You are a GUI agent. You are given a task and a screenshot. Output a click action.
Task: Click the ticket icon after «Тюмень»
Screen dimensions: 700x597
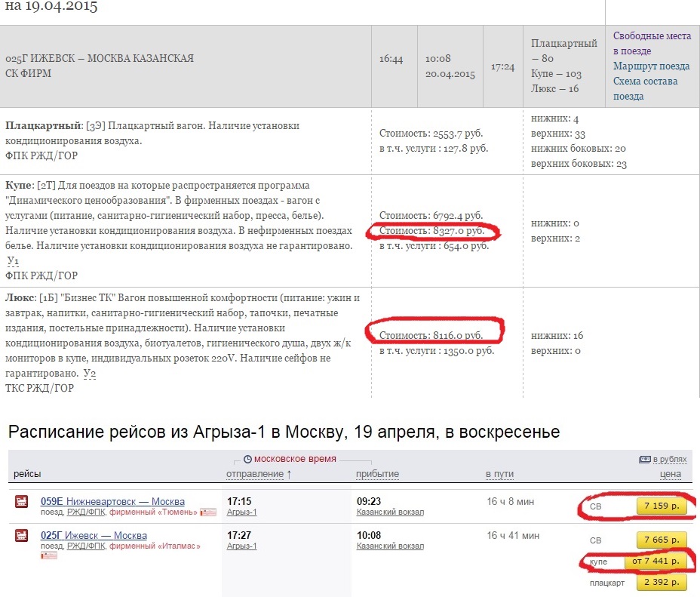(x=208, y=512)
